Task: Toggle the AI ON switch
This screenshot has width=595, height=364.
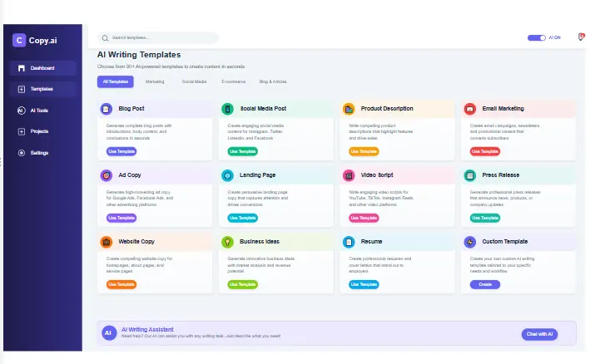Action: coord(537,37)
